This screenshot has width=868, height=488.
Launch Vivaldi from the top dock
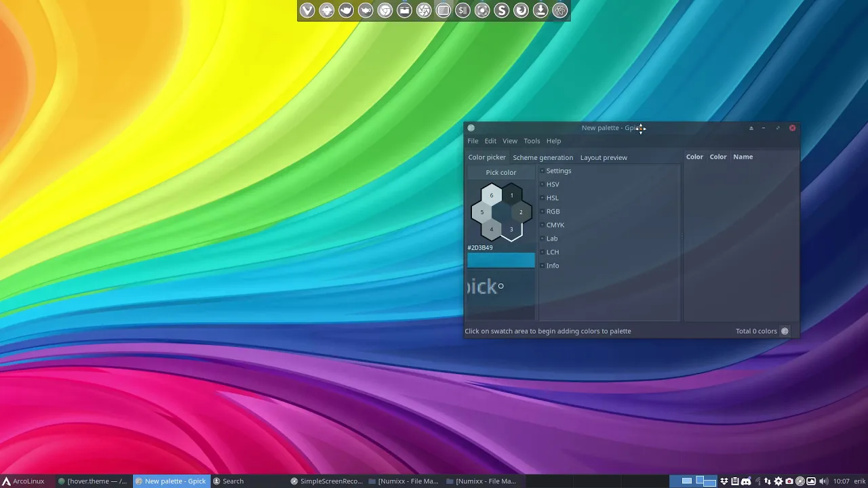307,10
